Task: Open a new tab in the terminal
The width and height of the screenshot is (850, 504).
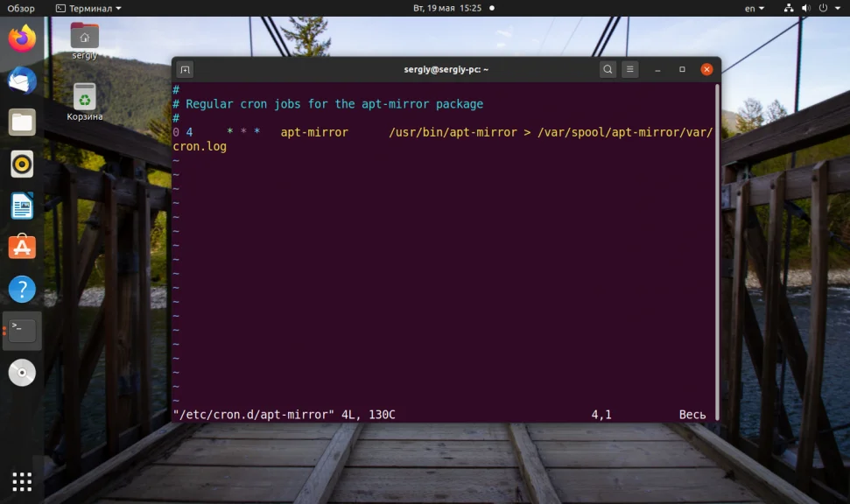Action: coord(185,69)
